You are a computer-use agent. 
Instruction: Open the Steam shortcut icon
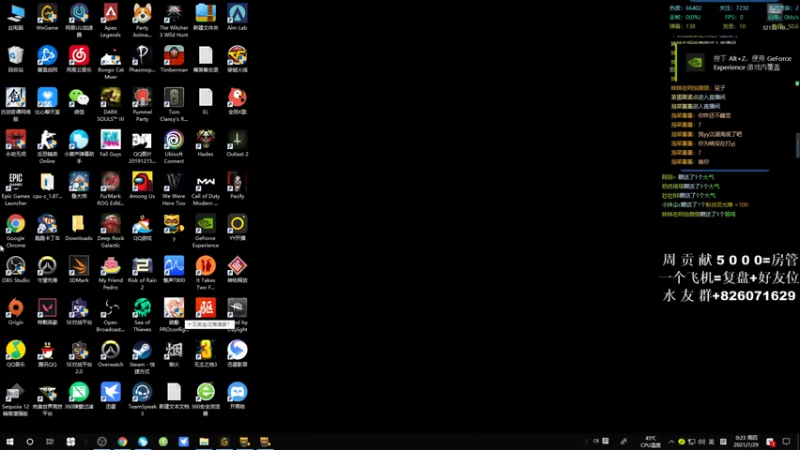[x=142, y=358]
